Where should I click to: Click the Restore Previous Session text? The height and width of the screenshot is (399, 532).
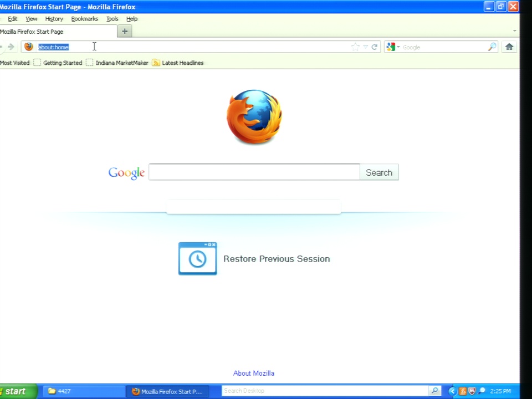pyautogui.click(x=277, y=259)
